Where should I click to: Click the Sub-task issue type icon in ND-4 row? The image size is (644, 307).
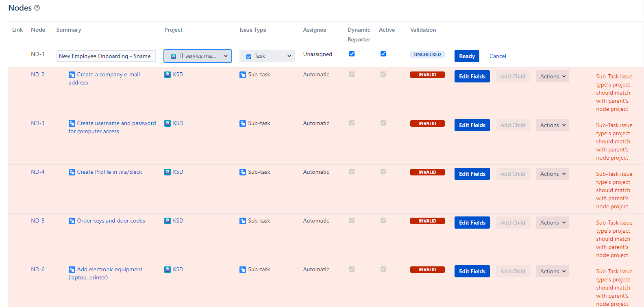(x=243, y=172)
